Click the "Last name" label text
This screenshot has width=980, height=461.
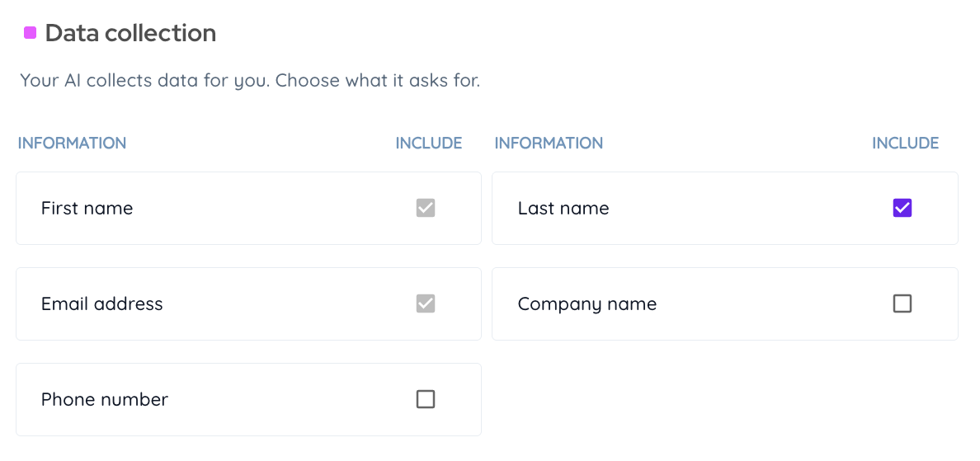pos(563,209)
